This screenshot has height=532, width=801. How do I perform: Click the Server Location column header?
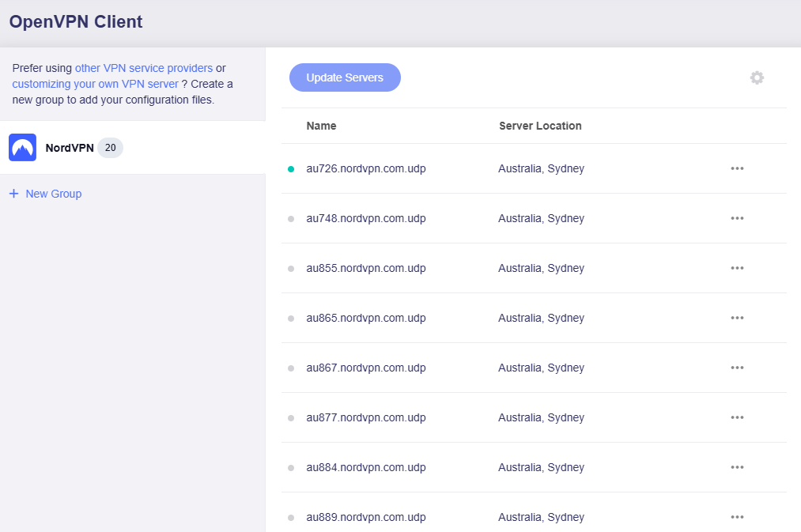click(x=540, y=126)
